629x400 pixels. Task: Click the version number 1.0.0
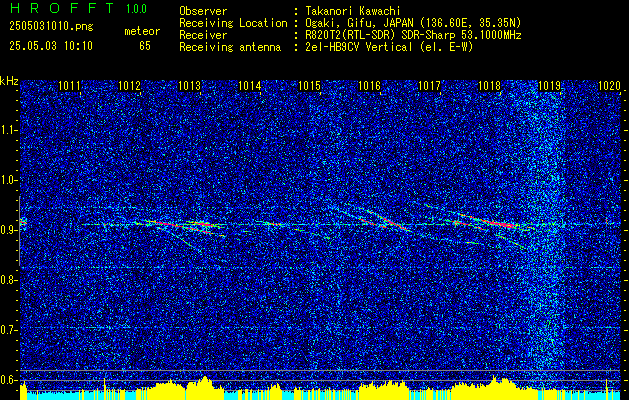point(136,9)
